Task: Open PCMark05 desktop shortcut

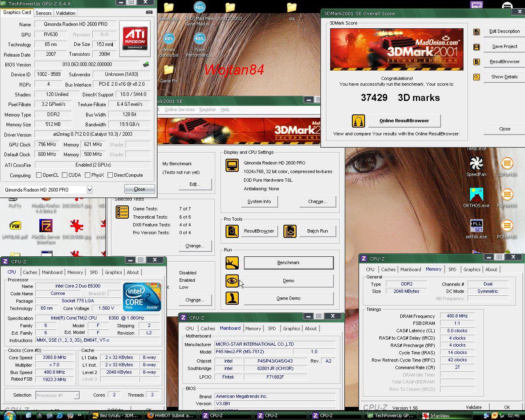Action: click(x=507, y=229)
